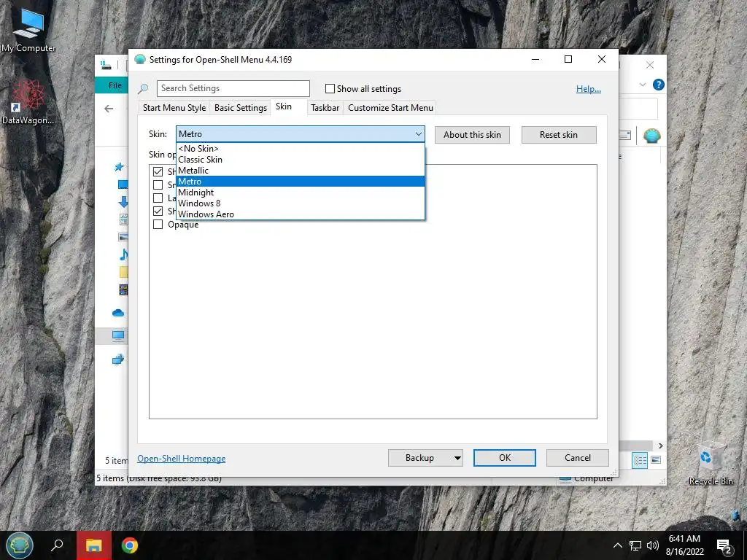Choose Windows 8 skin from the list
747x560 pixels.
(300, 203)
